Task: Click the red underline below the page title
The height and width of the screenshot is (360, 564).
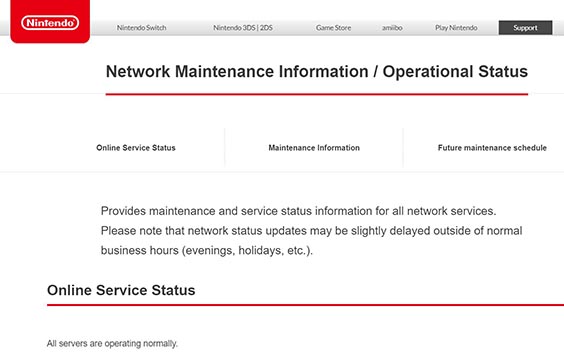Action: 317,94
